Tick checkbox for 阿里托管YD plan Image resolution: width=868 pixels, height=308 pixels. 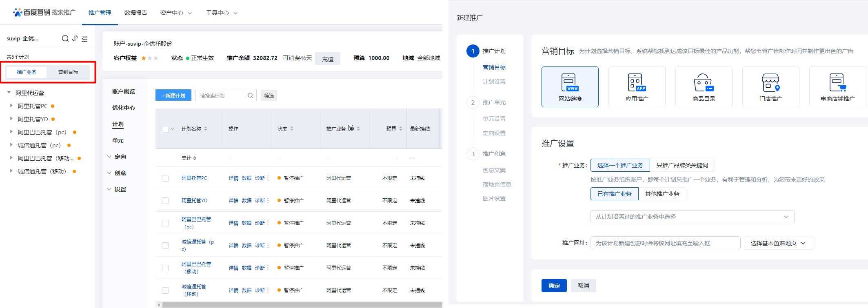165,201
